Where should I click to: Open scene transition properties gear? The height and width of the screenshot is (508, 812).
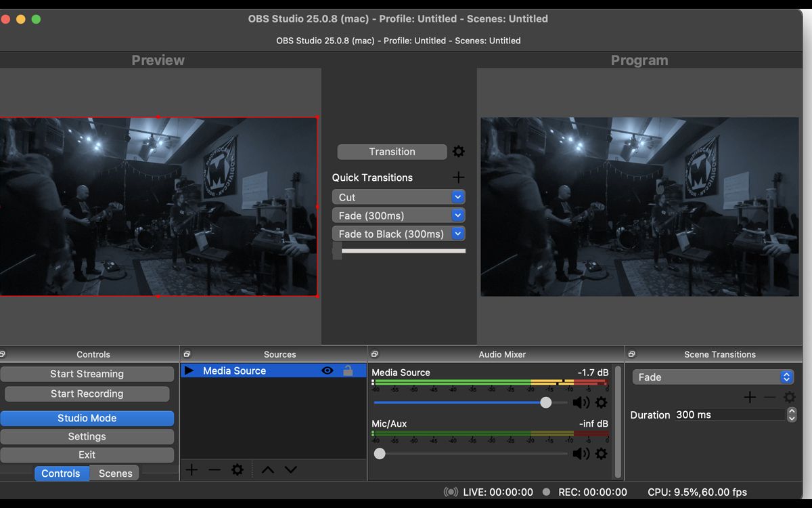(789, 398)
